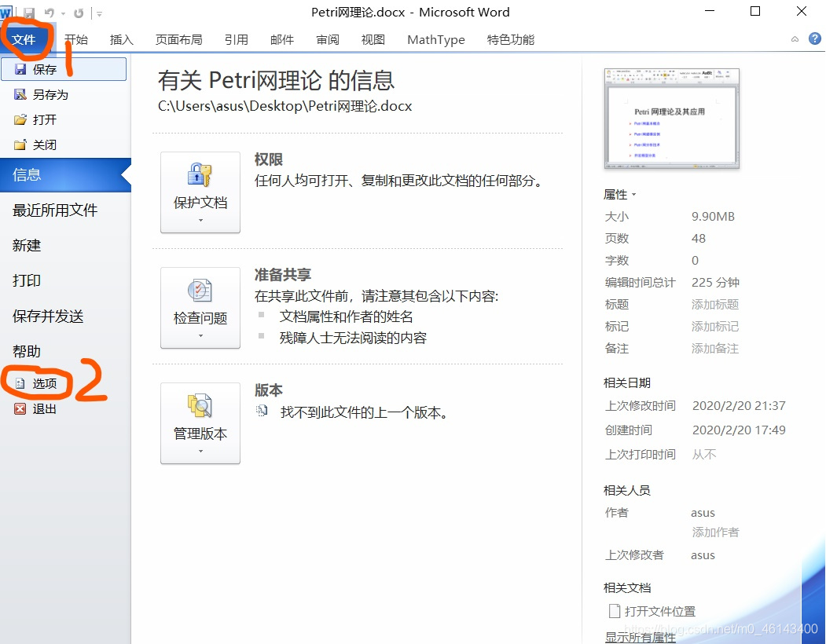Click the 225 分钟 editing time value
This screenshot has width=826, height=644.
click(715, 282)
